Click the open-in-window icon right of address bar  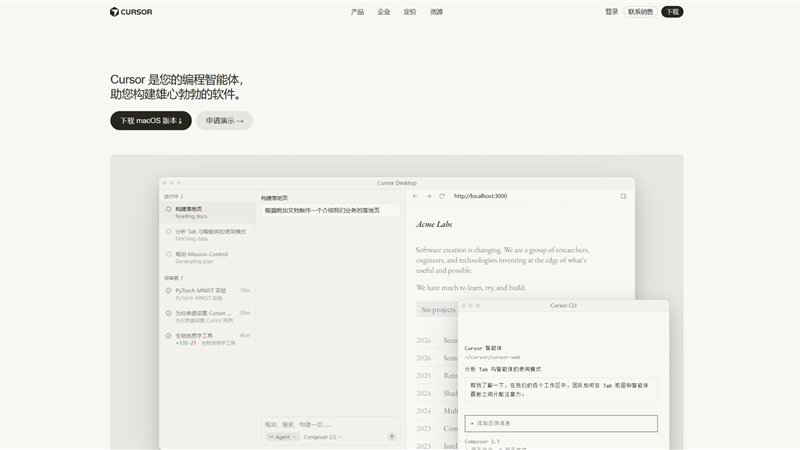click(623, 196)
